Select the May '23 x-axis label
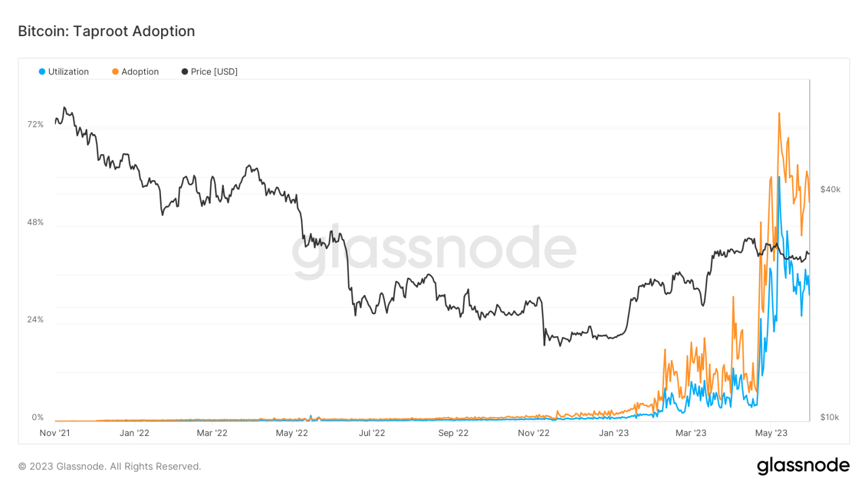The image size is (868, 488). tap(771, 433)
